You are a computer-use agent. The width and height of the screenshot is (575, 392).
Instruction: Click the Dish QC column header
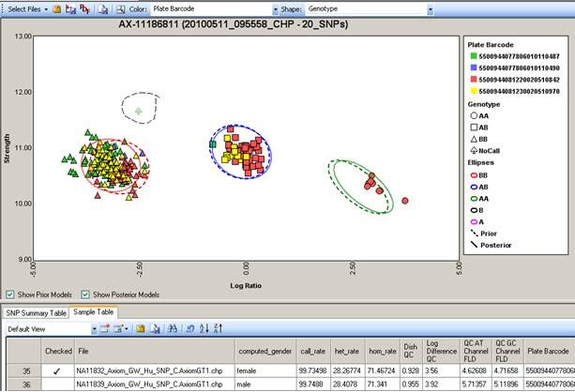(411, 351)
